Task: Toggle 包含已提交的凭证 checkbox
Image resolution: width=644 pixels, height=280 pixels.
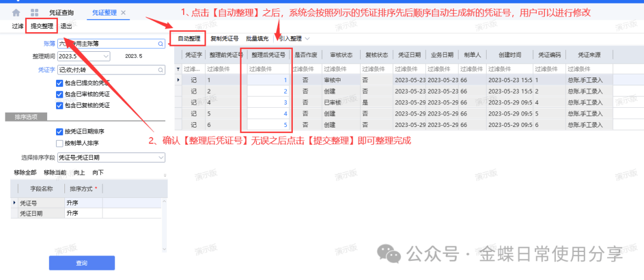Action: 59,83
